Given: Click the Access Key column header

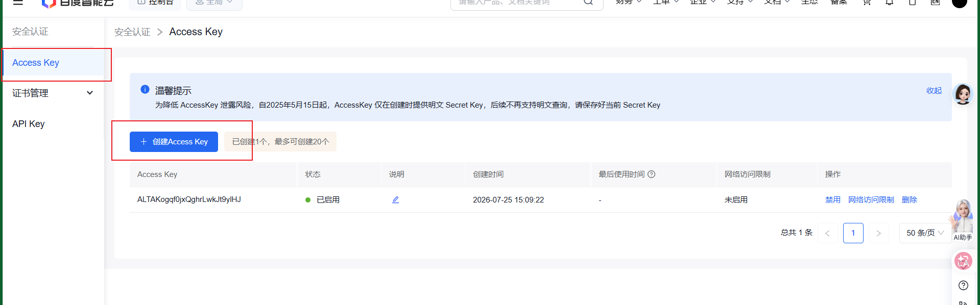Looking at the screenshot, I should tap(157, 174).
